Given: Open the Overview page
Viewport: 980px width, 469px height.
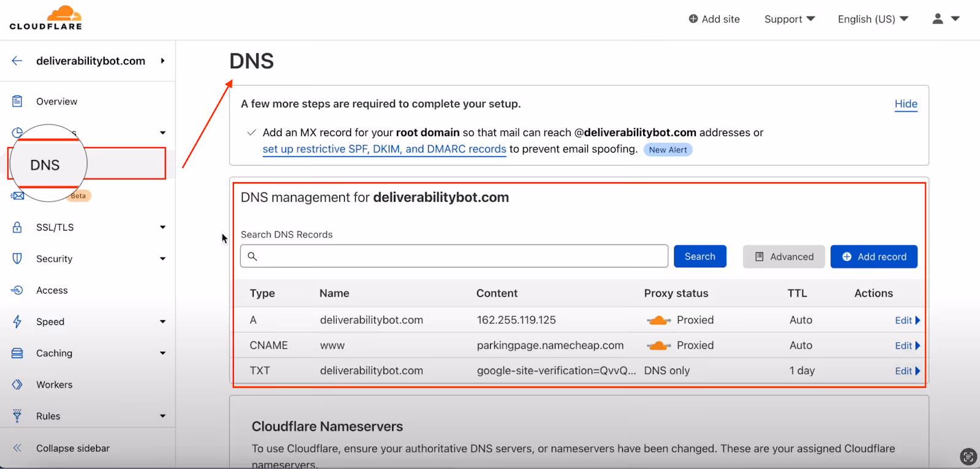Looking at the screenshot, I should 56,101.
